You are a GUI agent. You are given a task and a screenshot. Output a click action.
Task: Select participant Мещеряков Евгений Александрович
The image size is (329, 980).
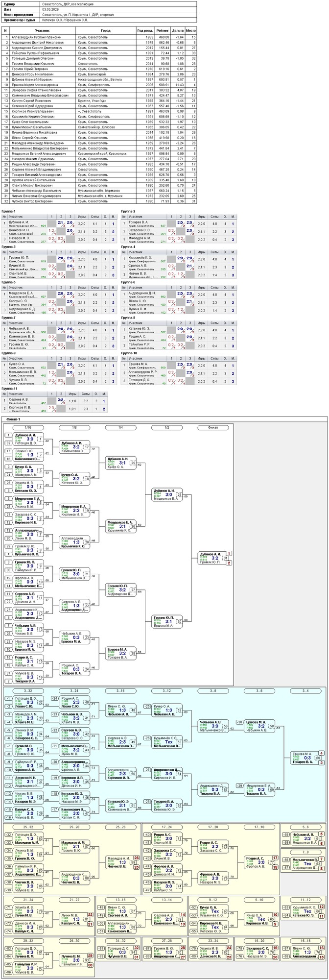(38, 153)
